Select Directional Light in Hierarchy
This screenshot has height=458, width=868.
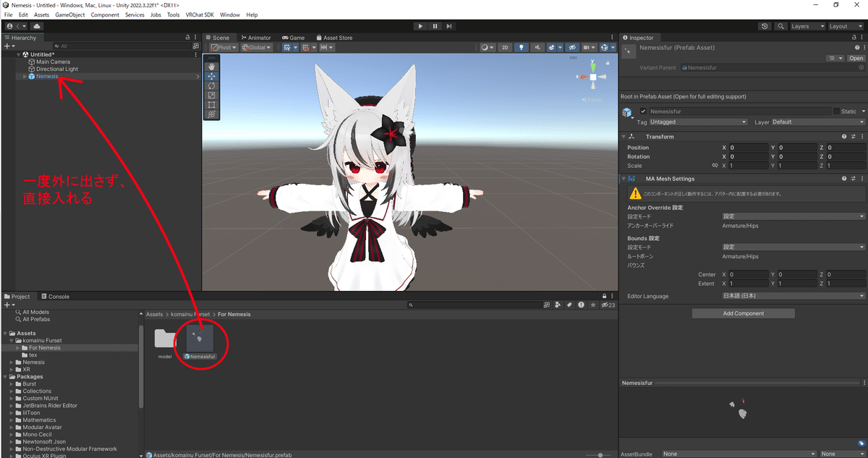point(57,69)
